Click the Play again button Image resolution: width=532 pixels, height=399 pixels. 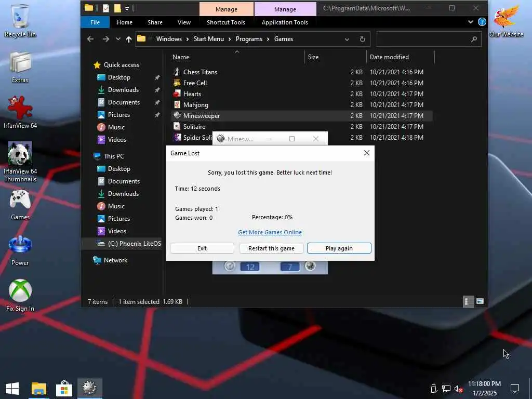339,248
